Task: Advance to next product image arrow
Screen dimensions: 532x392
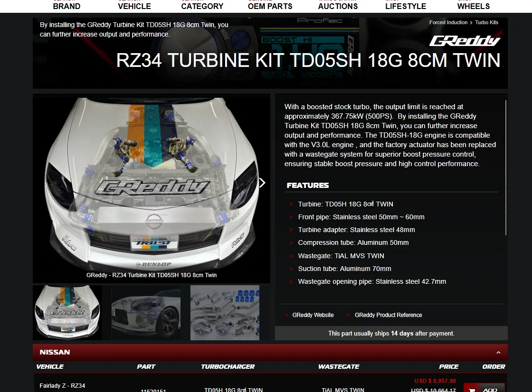Action: [262, 183]
